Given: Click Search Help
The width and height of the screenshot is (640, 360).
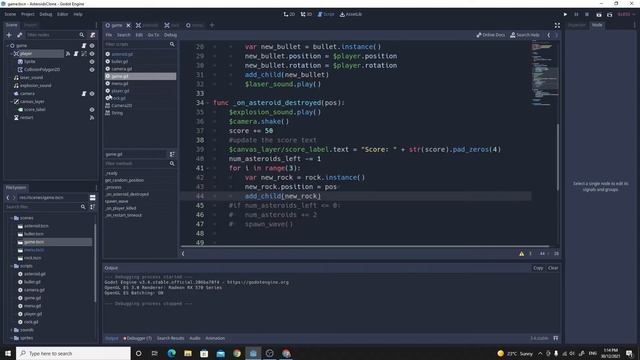Looking at the screenshot, I should [x=525, y=35].
